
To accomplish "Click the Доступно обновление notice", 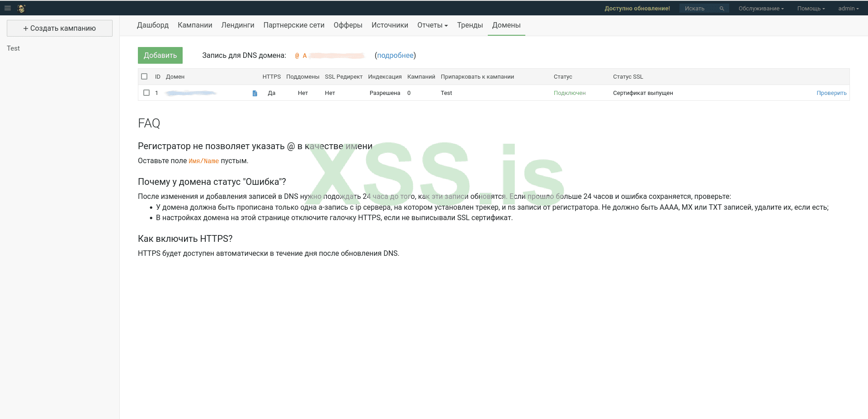I will coord(637,9).
